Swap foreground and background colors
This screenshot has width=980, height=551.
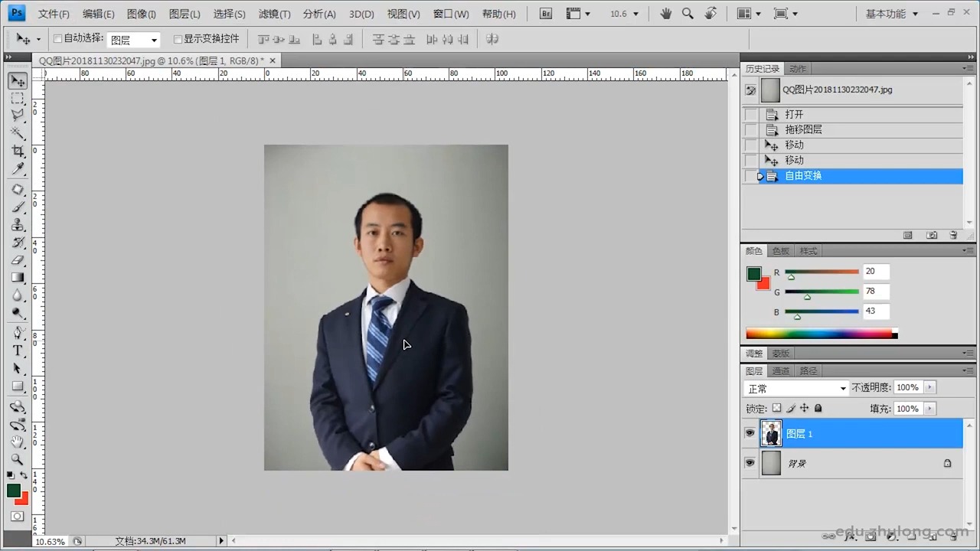[x=24, y=475]
